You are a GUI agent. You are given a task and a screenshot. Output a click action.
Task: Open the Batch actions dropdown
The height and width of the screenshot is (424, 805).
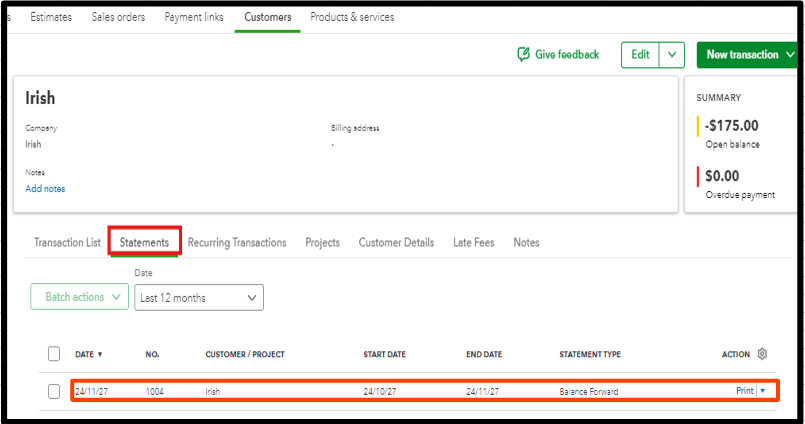80,297
